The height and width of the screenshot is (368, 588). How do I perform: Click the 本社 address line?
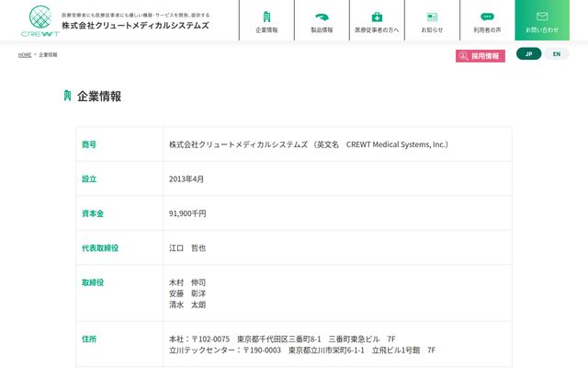coord(282,339)
